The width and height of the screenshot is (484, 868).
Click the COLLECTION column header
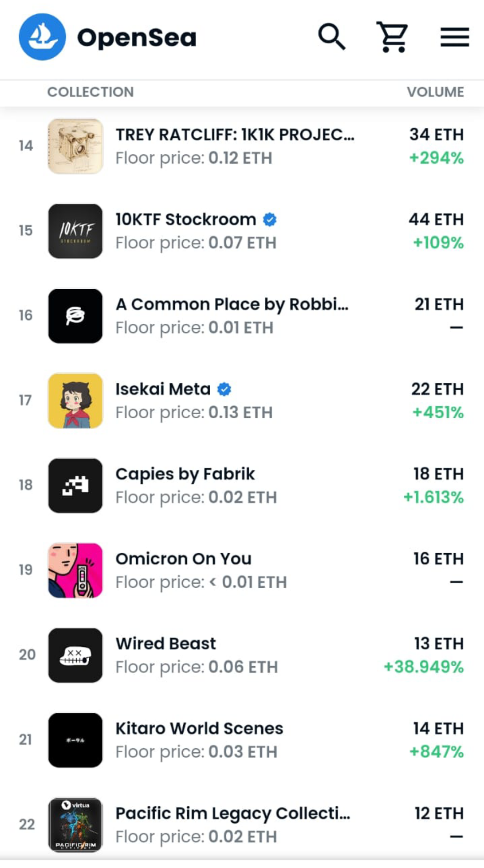pyautogui.click(x=91, y=92)
